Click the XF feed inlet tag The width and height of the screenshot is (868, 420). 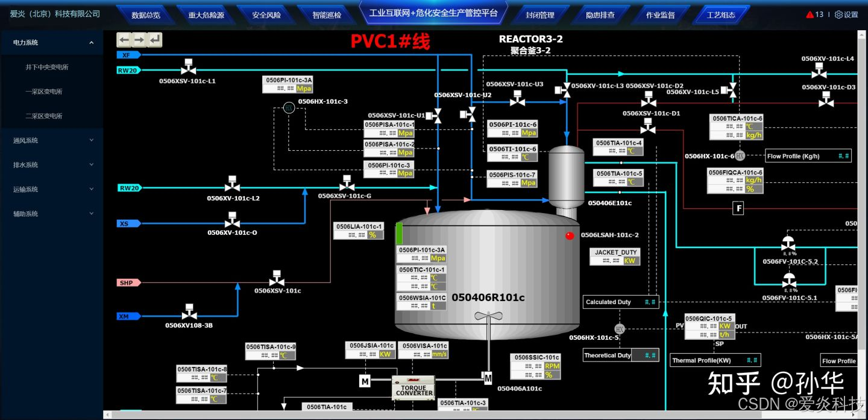[128, 55]
